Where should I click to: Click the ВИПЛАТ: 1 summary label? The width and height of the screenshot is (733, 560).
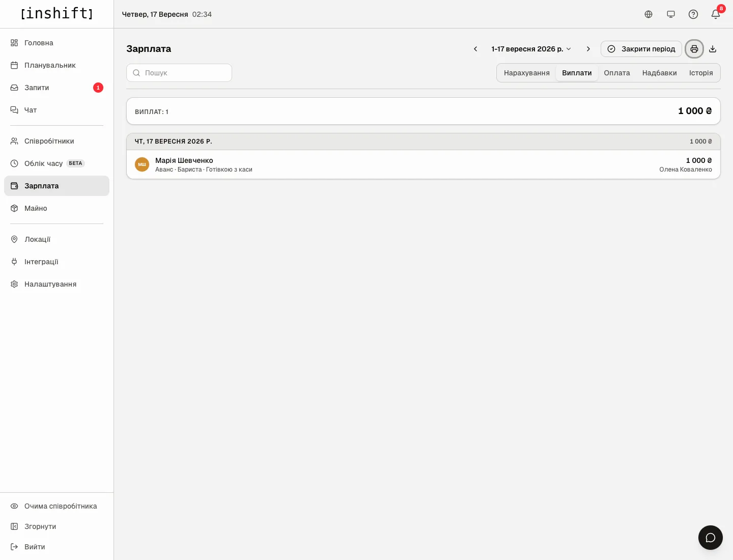[x=152, y=111]
